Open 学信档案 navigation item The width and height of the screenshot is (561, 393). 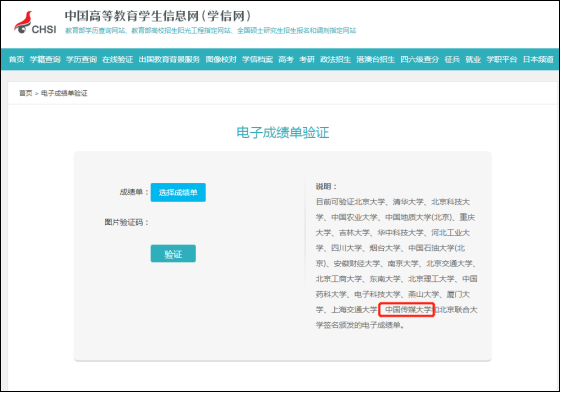[x=257, y=59]
